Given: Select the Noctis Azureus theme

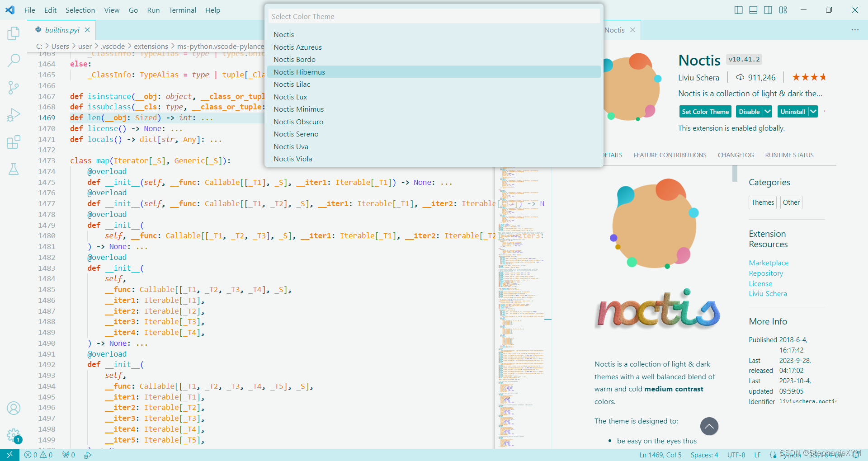Looking at the screenshot, I should point(434,47).
